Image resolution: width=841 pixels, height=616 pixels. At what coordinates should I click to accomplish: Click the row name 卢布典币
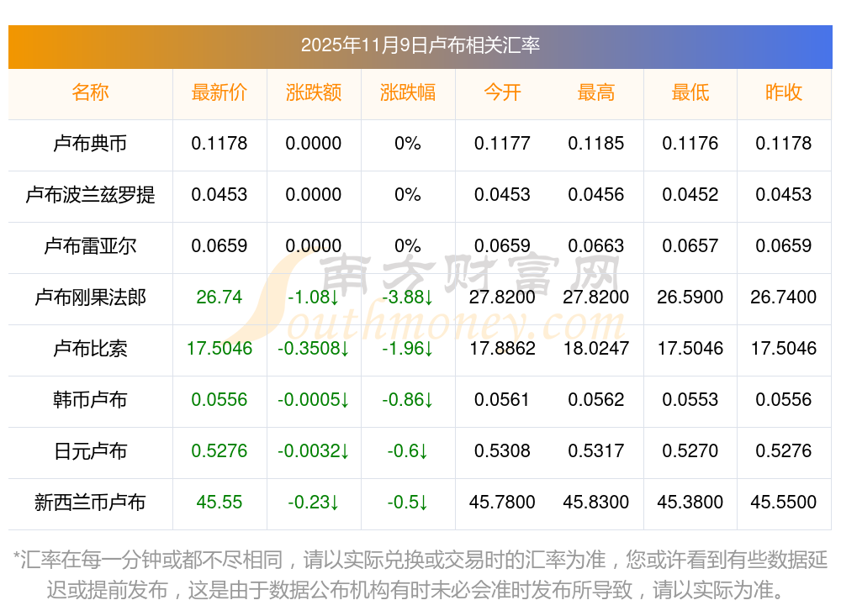pos(90,144)
